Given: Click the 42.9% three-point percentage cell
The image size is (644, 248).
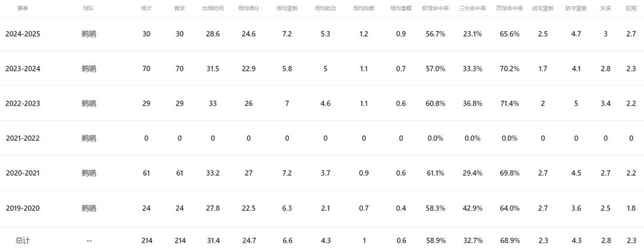Looking at the screenshot, I should pos(472,208).
